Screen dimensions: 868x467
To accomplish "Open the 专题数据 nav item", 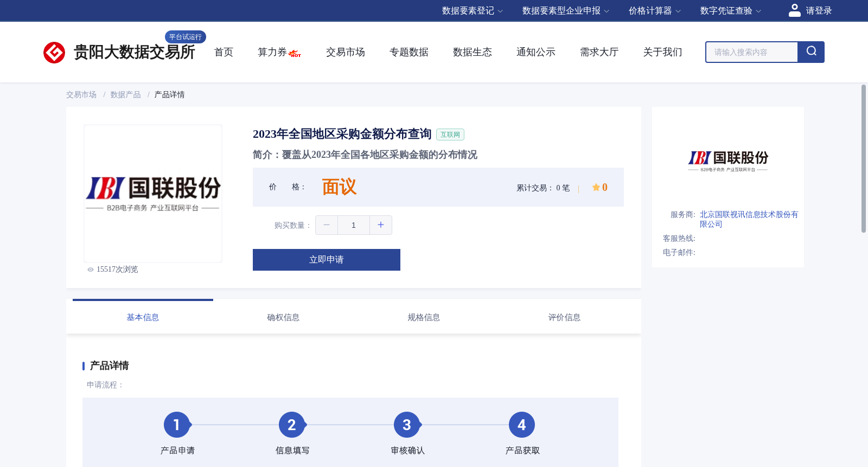I will [409, 52].
